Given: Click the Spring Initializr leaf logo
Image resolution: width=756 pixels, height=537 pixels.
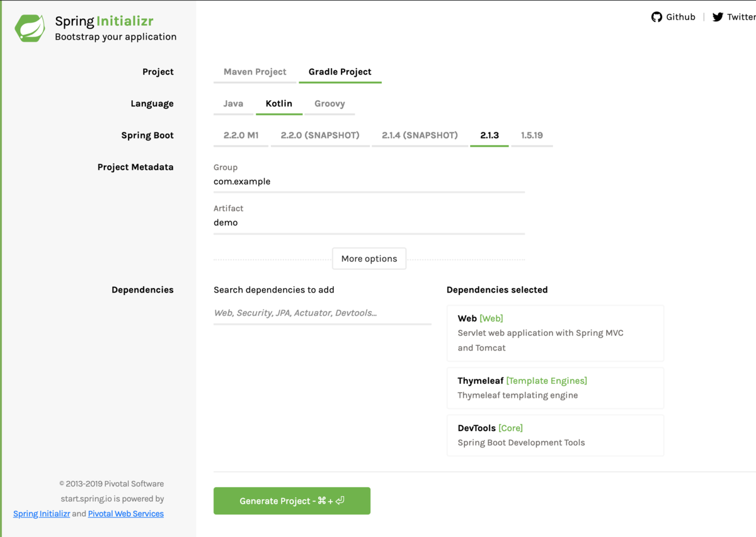Looking at the screenshot, I should [x=30, y=28].
